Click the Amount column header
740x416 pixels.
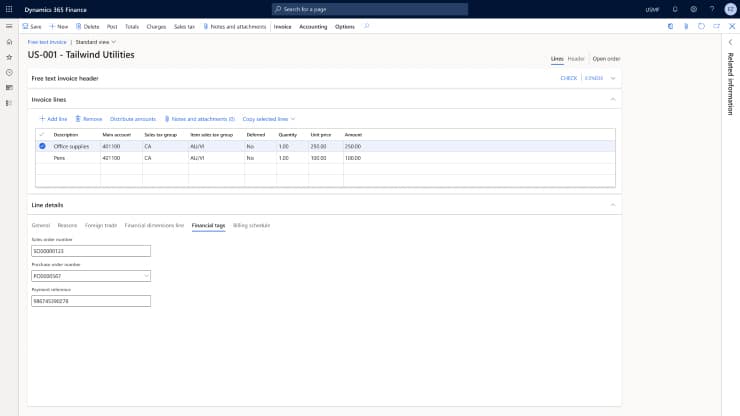coord(353,135)
